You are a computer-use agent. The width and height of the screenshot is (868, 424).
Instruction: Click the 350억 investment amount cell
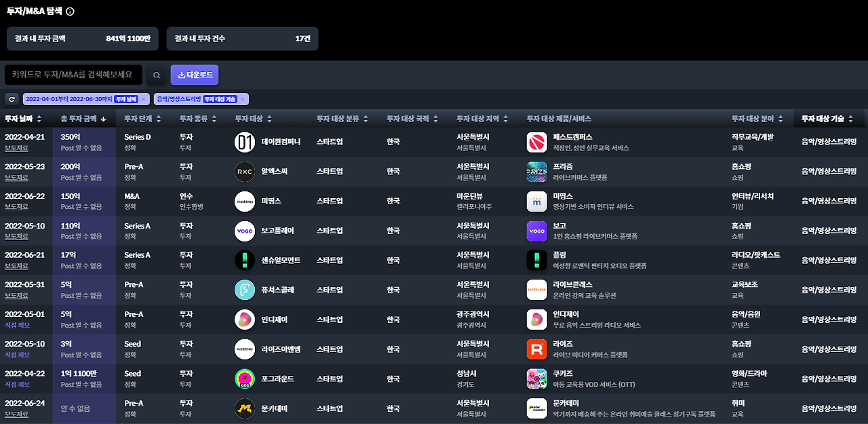tap(84, 142)
